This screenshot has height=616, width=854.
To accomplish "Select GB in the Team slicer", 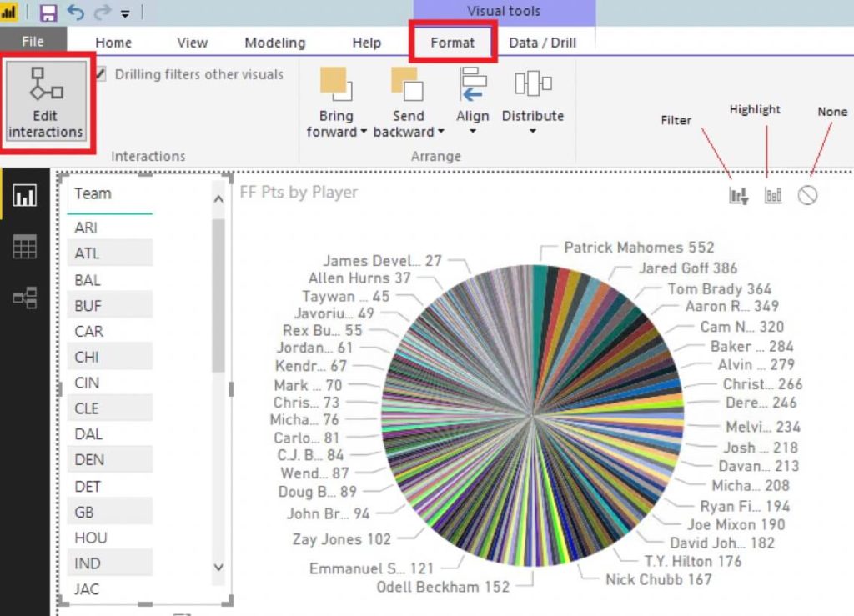I will (109, 512).
